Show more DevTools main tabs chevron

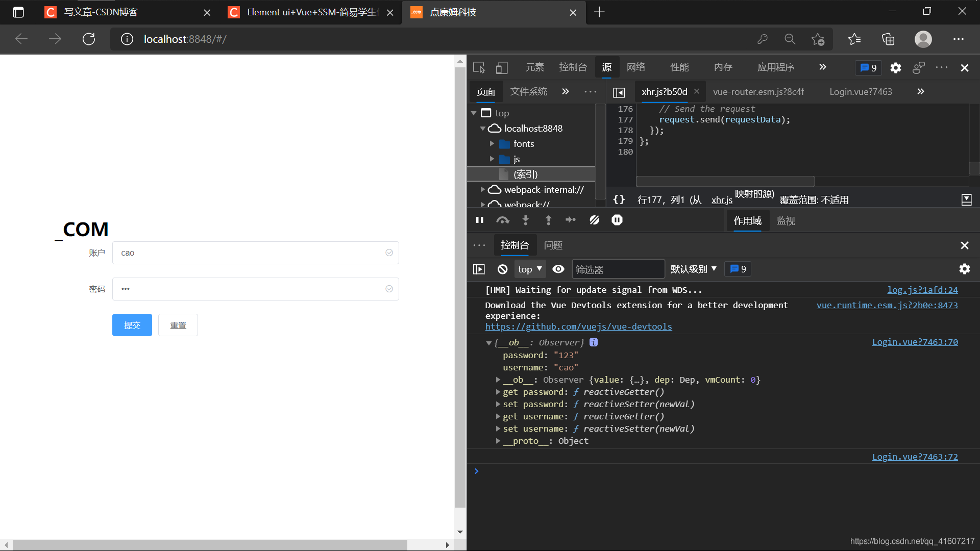(x=822, y=67)
